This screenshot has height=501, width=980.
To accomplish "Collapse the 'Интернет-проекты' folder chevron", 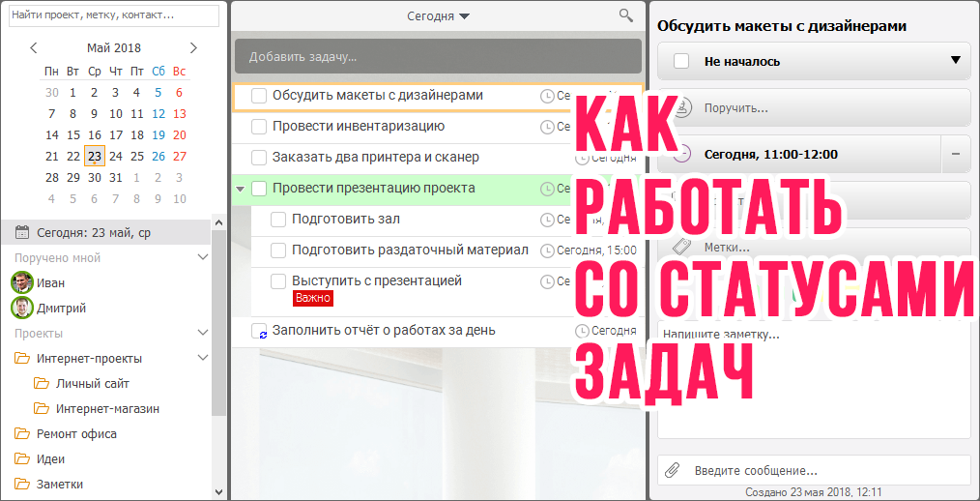I will point(203,357).
